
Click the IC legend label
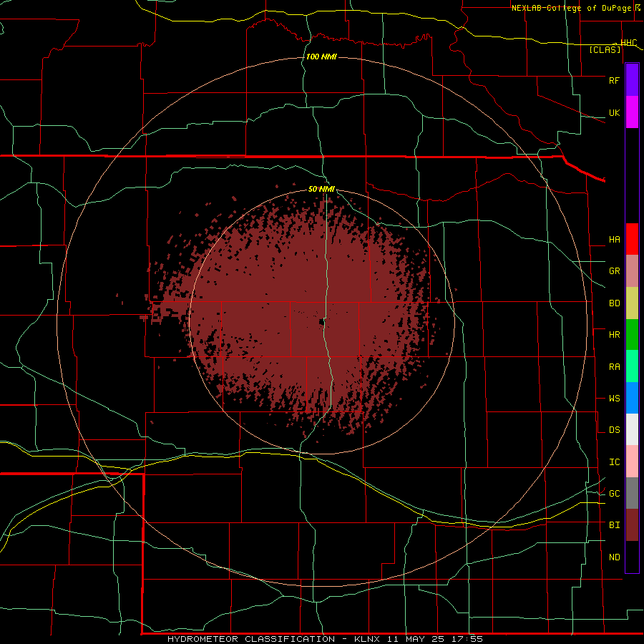[x=614, y=462]
